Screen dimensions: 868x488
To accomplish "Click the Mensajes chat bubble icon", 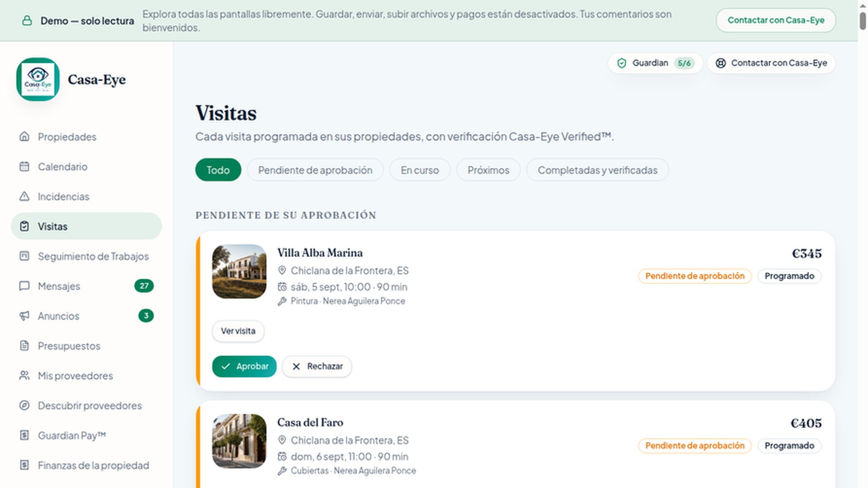I will pyautogui.click(x=24, y=286).
